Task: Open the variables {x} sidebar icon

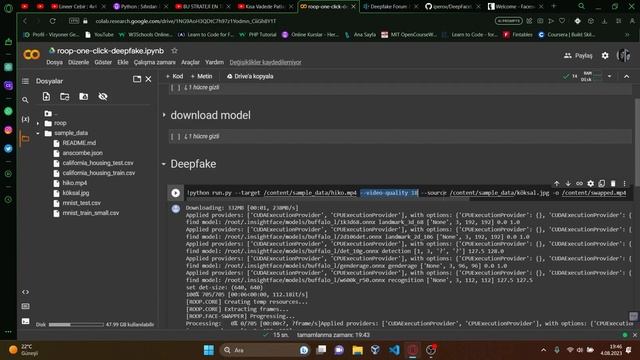Action: 25,119
